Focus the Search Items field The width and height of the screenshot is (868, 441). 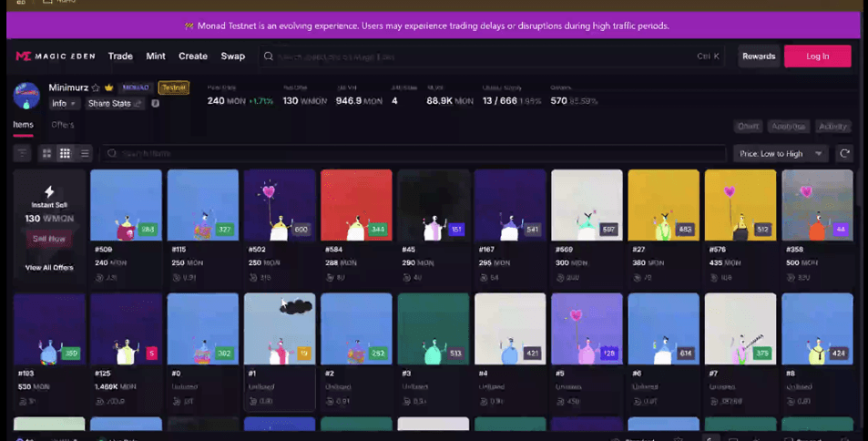pos(414,153)
